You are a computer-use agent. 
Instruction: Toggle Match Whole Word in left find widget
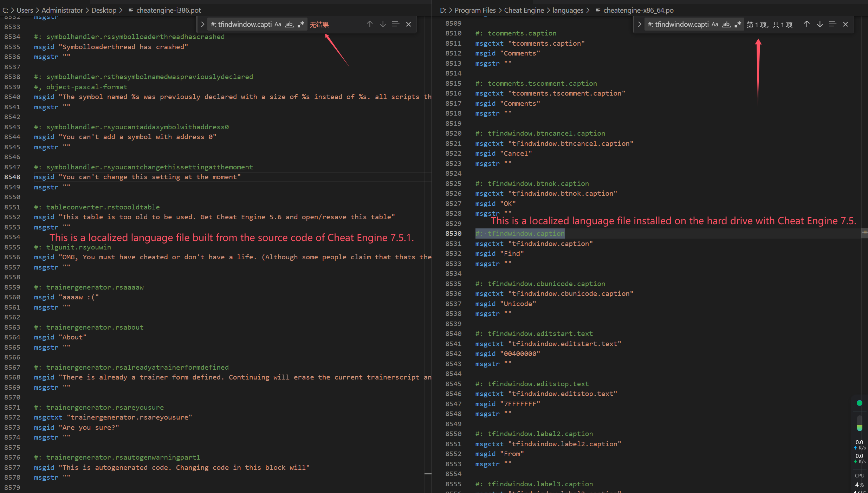289,24
